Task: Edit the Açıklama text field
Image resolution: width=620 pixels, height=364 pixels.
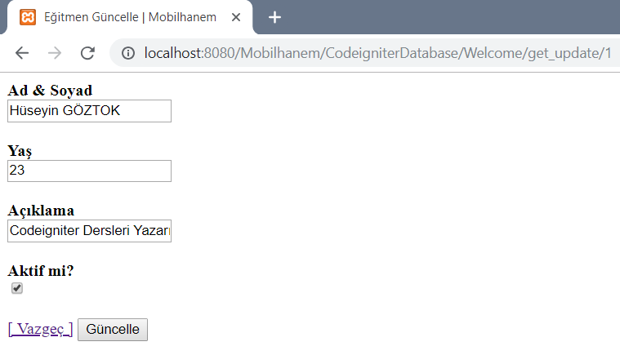Action: click(x=89, y=231)
